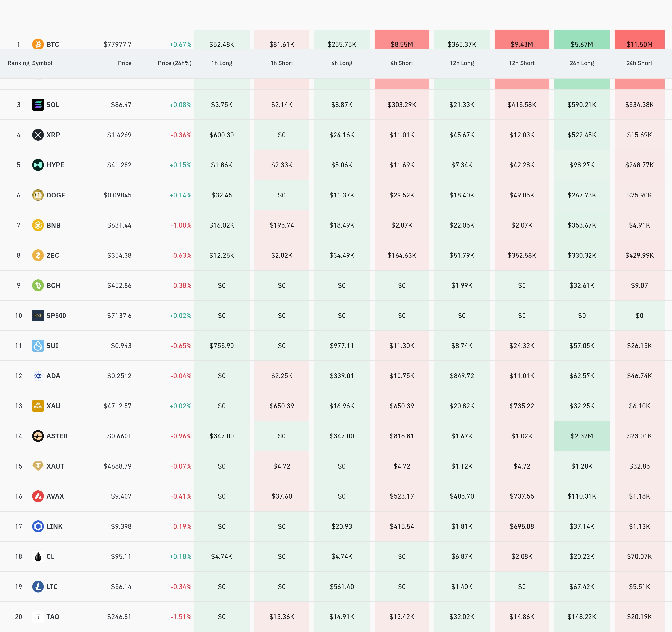
Task: Click the HYPE token icon
Action: (38, 165)
